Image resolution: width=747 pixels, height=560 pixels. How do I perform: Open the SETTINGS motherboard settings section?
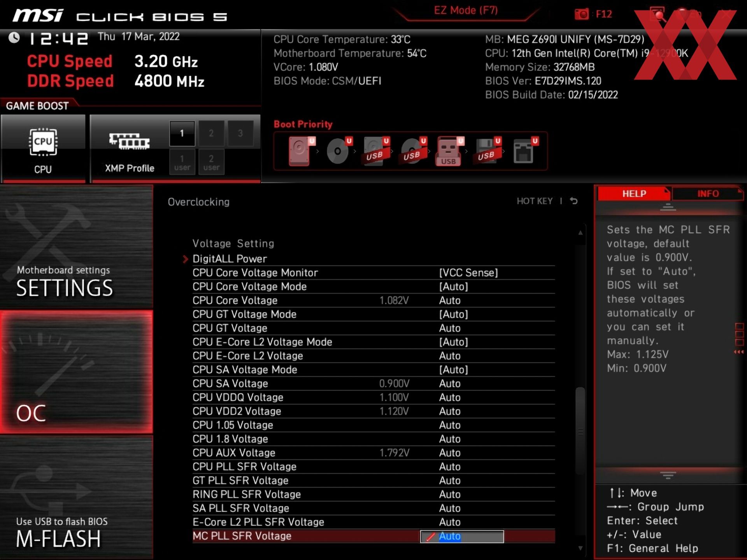pyautogui.click(x=76, y=247)
